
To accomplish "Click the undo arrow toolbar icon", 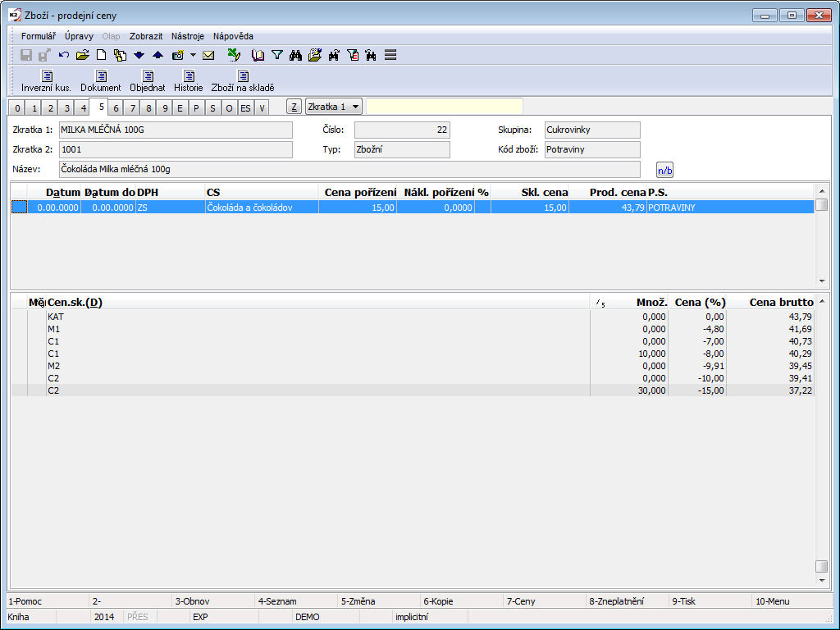I will pos(64,55).
